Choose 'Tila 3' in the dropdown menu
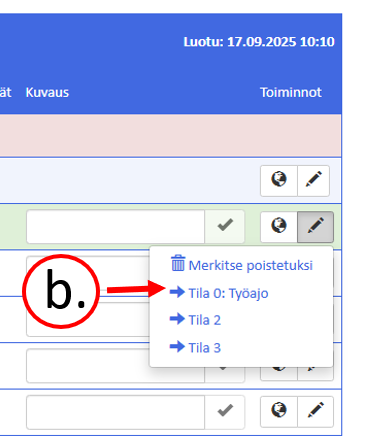 pyautogui.click(x=195, y=348)
